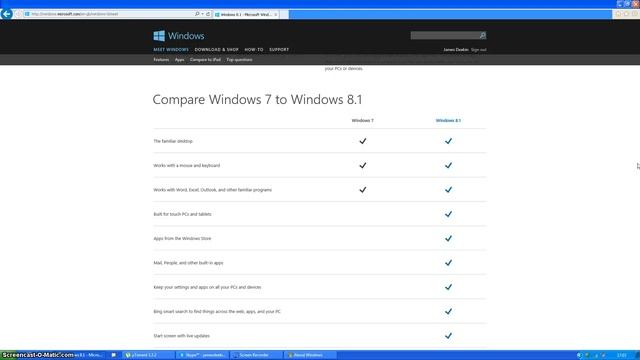Viewport: 640px width, 360px height.
Task: Click 'Works with Word, Excel, Outlook' row text
Action: (213, 190)
